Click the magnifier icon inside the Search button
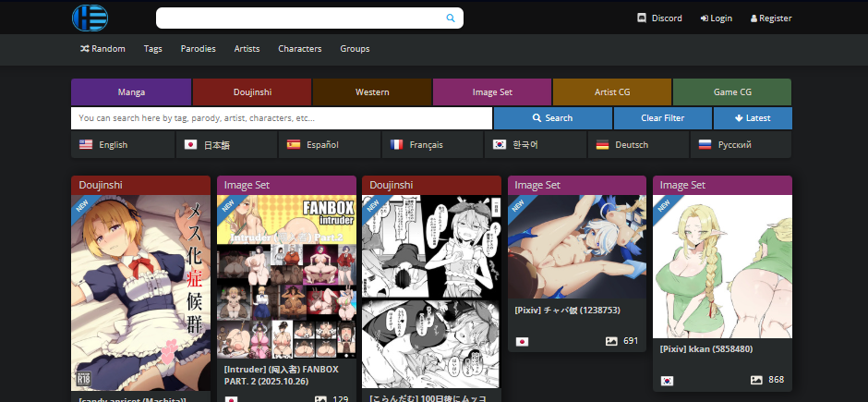 (536, 118)
